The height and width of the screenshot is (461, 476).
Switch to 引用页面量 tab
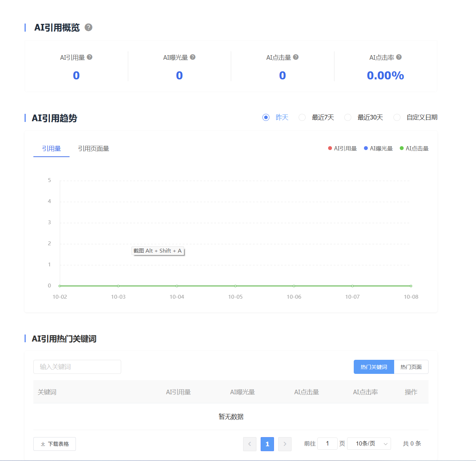pos(93,149)
